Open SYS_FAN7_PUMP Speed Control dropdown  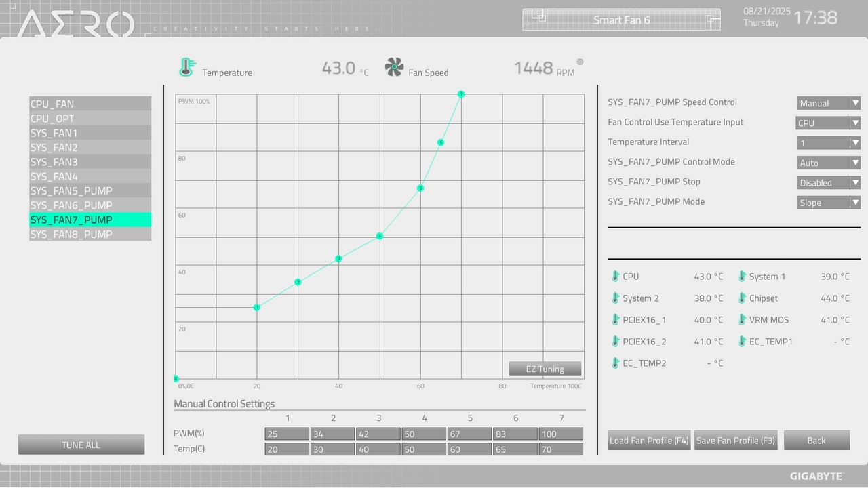tap(829, 103)
